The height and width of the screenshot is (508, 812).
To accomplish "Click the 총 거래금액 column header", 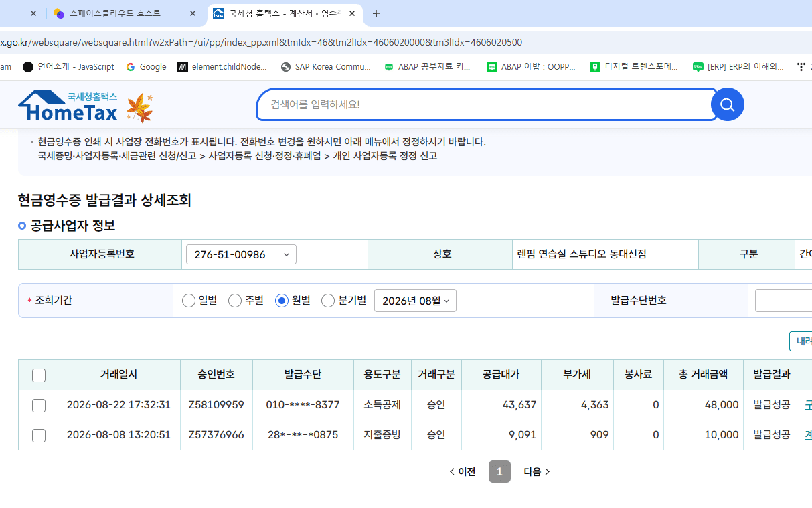I will (703, 375).
